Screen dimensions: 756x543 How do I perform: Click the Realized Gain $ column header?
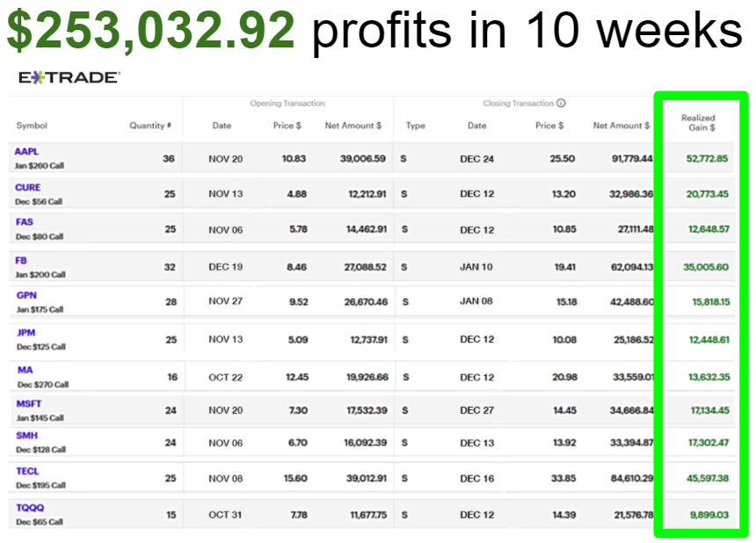tap(698, 122)
